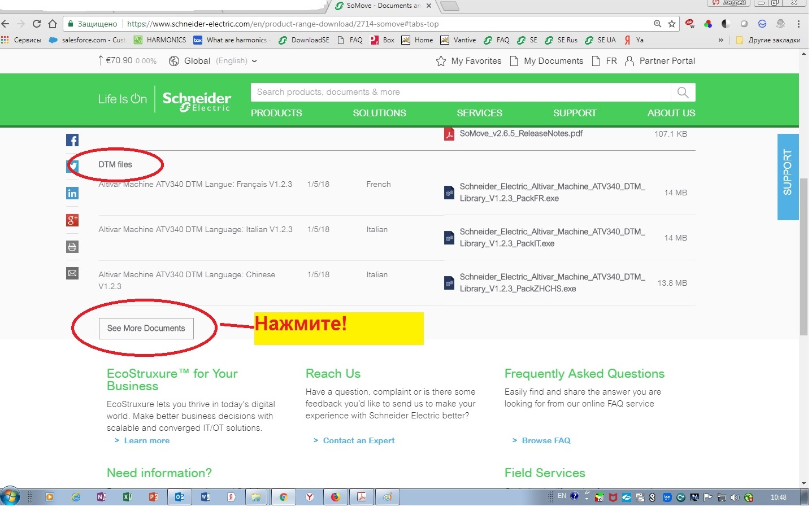Open SERVICES menu
Image resolution: width=812 pixels, height=511 pixels.
[x=480, y=113]
